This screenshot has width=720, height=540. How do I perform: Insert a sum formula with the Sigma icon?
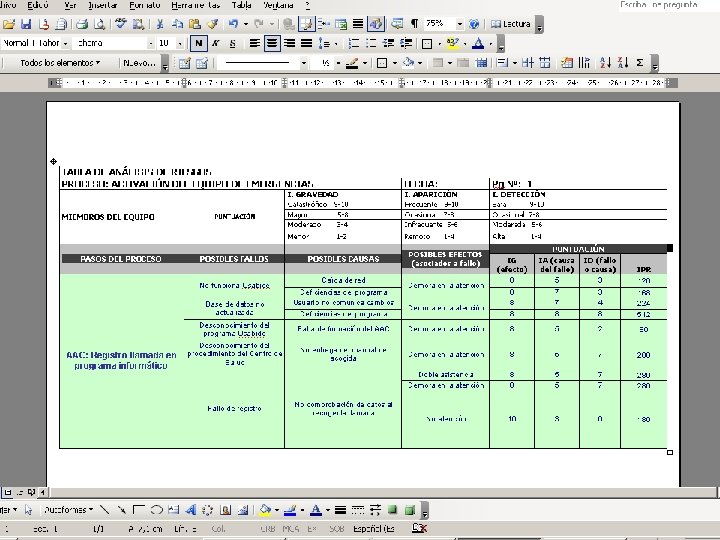coord(640,63)
